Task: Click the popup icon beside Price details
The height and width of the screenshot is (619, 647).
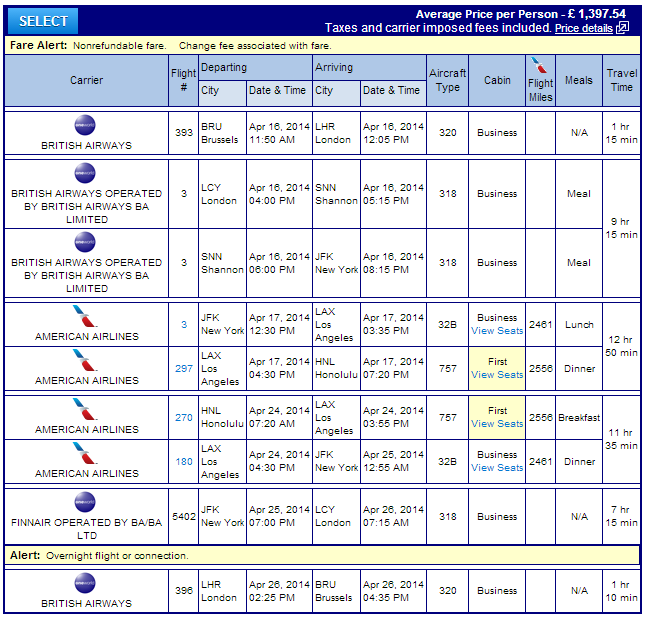Action: pos(622,27)
